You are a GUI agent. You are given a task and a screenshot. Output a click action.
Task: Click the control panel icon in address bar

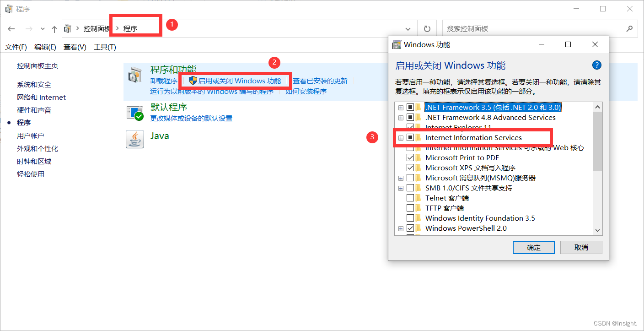click(x=68, y=28)
